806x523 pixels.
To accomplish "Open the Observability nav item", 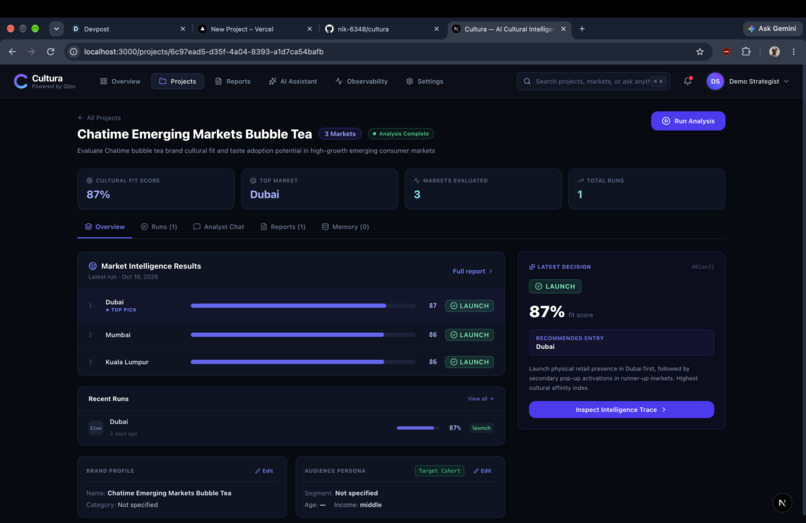I will click(x=361, y=81).
